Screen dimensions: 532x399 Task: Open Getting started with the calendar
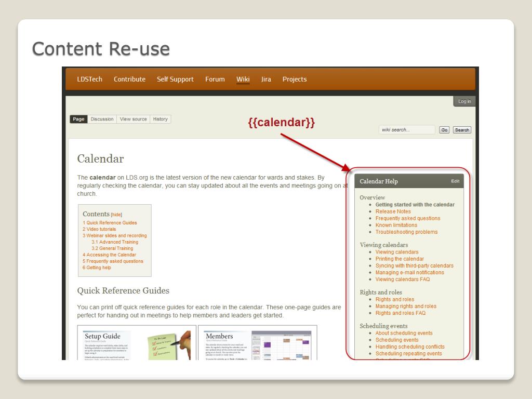pyautogui.click(x=415, y=205)
